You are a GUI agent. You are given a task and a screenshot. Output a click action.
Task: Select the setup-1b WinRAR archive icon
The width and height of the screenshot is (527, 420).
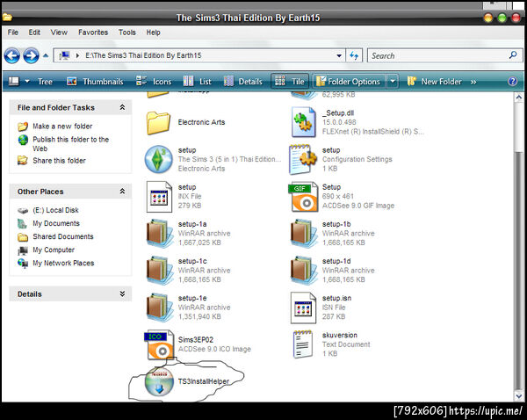click(303, 234)
